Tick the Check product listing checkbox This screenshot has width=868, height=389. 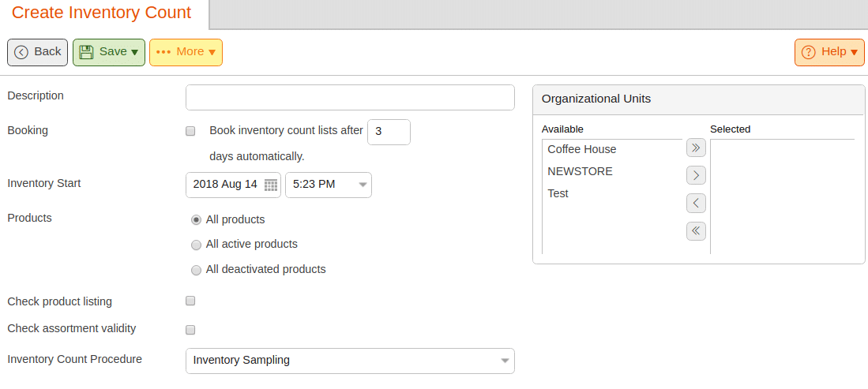click(x=190, y=301)
